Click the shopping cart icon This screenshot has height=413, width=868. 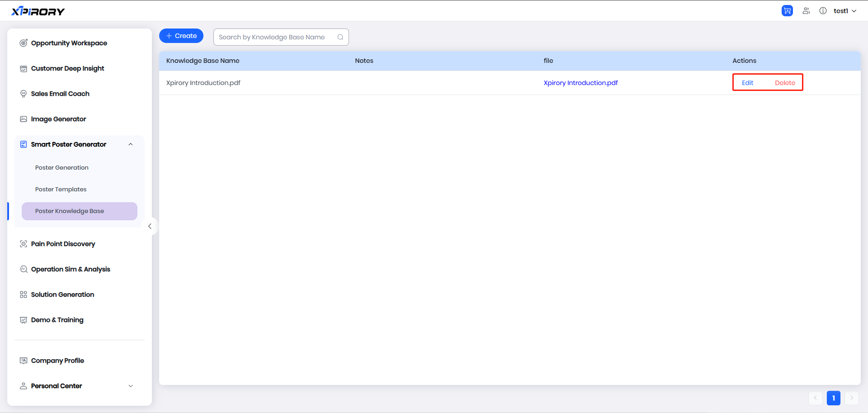(787, 11)
